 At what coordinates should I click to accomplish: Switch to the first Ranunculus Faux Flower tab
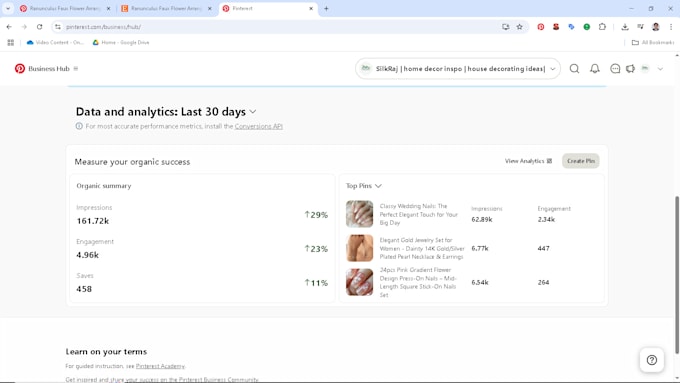tap(65, 8)
